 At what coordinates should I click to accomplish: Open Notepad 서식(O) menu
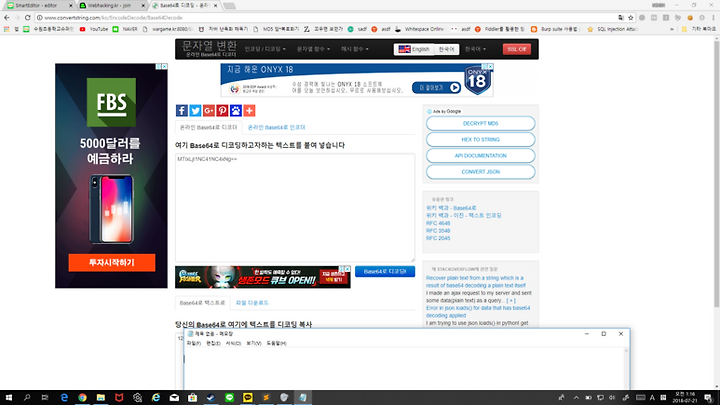coord(233,343)
